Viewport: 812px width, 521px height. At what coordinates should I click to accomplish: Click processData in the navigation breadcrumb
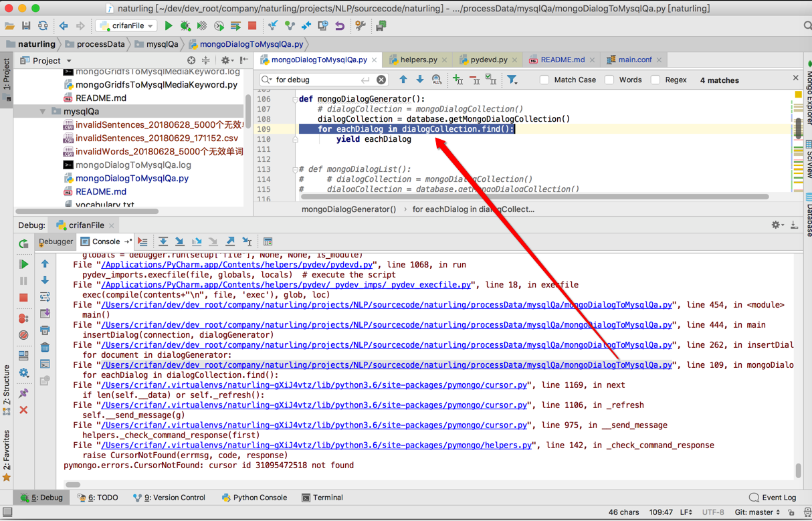(x=95, y=44)
